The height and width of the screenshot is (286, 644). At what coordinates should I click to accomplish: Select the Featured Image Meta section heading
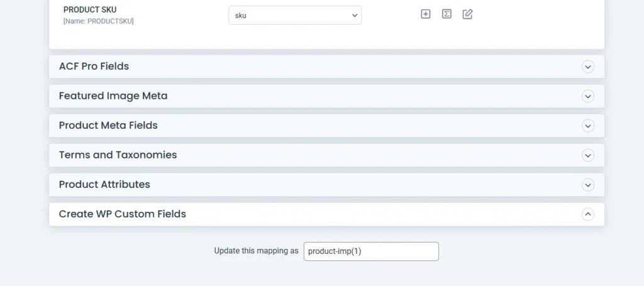pos(113,96)
